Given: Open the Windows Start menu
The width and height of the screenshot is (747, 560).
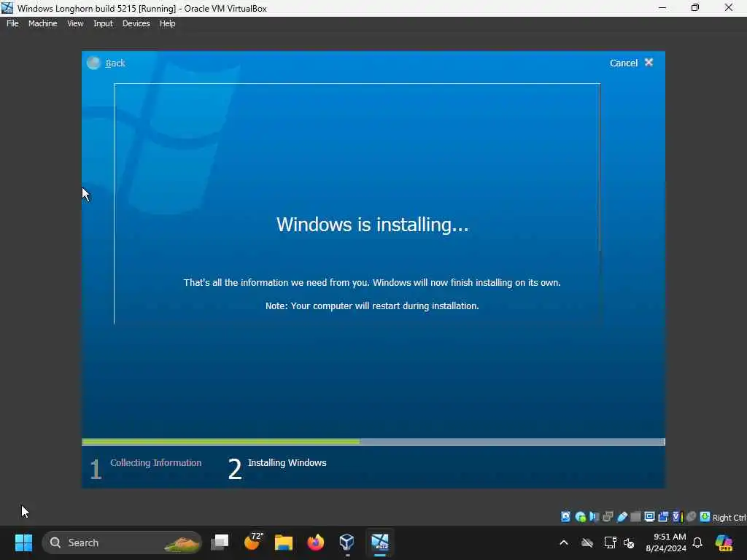Looking at the screenshot, I should tap(23, 542).
